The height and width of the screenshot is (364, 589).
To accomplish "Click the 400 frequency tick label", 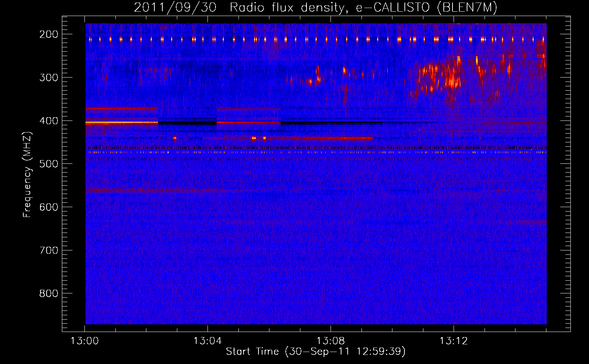I will (49, 121).
